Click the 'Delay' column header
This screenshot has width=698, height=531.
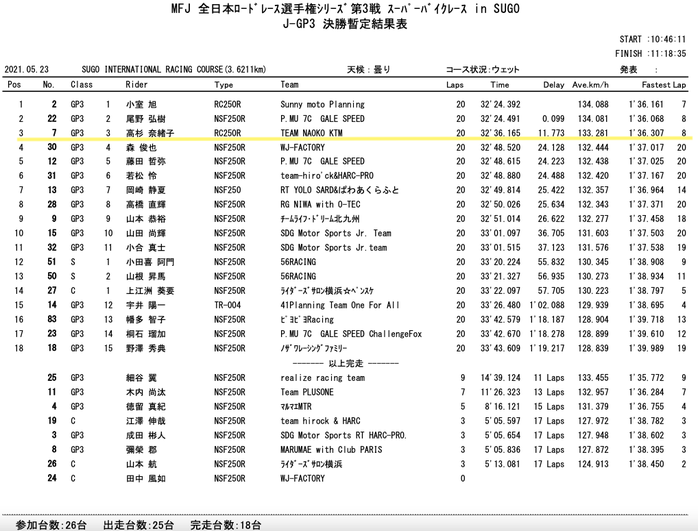click(x=554, y=85)
